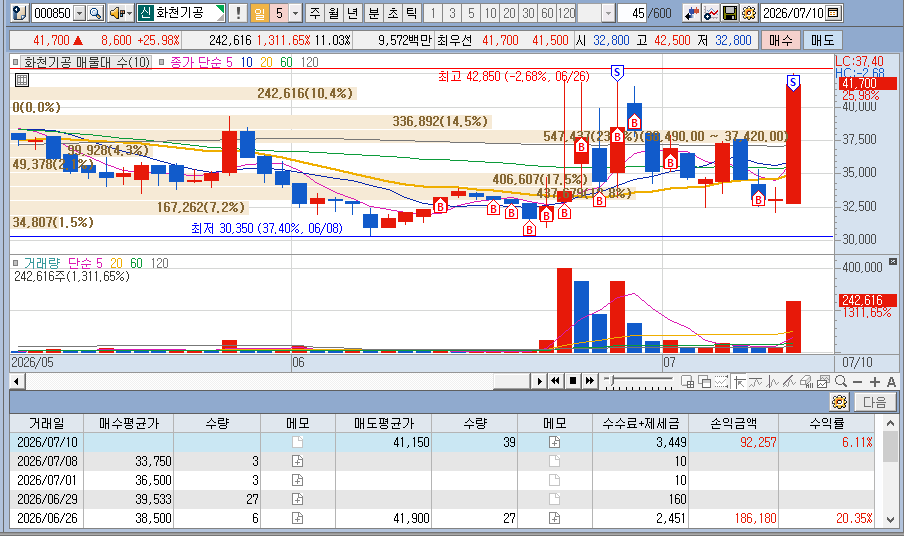The height and width of the screenshot is (536, 904).
Task: Switch to yearly 년 chart period
Action: tap(353, 13)
